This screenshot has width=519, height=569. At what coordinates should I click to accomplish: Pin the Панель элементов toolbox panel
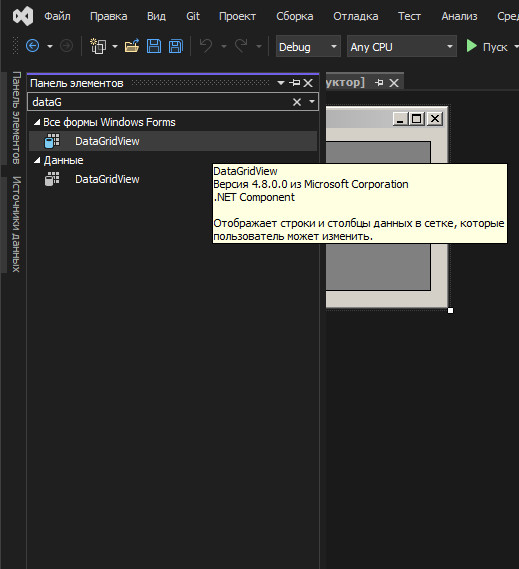[x=294, y=83]
